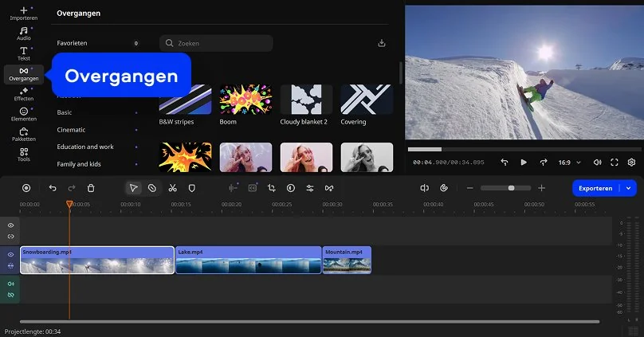The width and height of the screenshot is (644, 337).
Task: Open the Importeren panel in the sidebar
Action: click(23, 13)
